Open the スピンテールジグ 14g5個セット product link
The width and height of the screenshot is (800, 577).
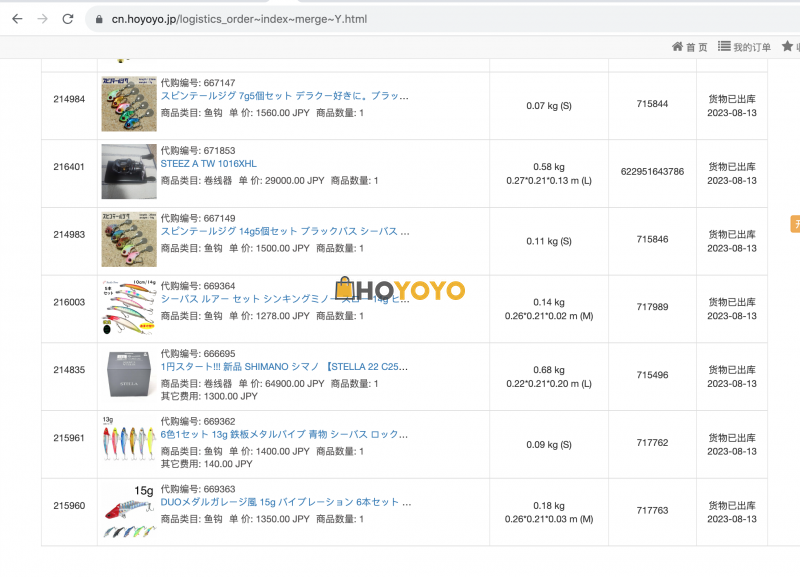pos(285,231)
